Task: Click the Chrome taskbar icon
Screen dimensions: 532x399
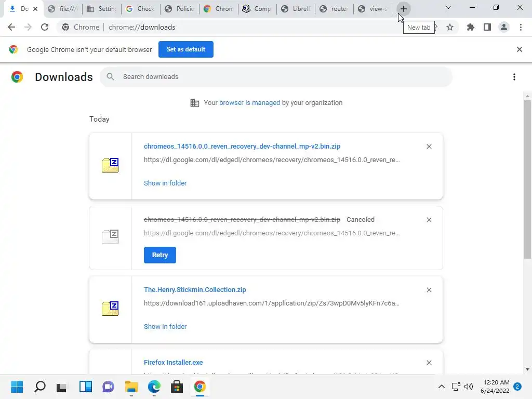Action: [x=200, y=387]
